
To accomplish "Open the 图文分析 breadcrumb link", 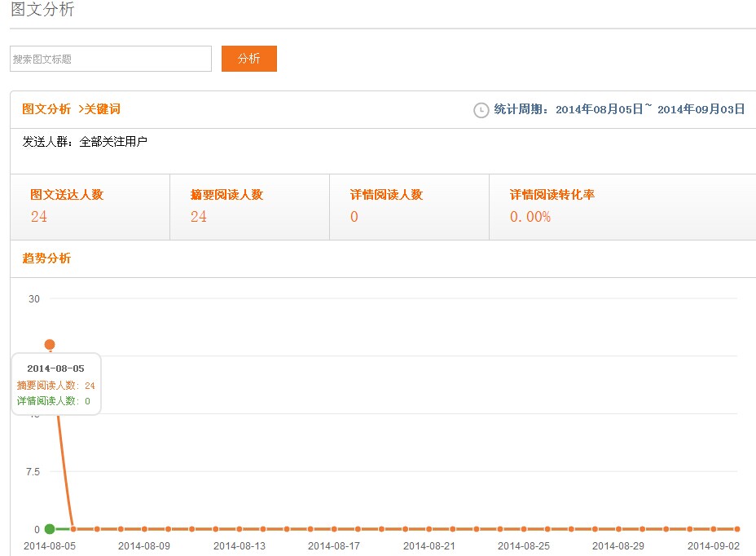I will (x=46, y=109).
